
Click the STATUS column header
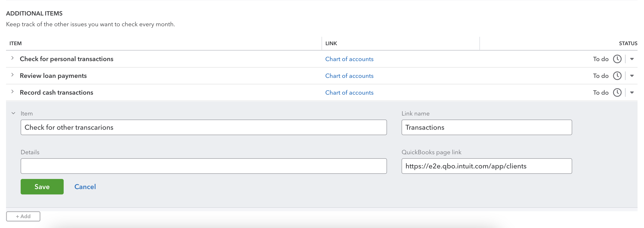coord(628,43)
